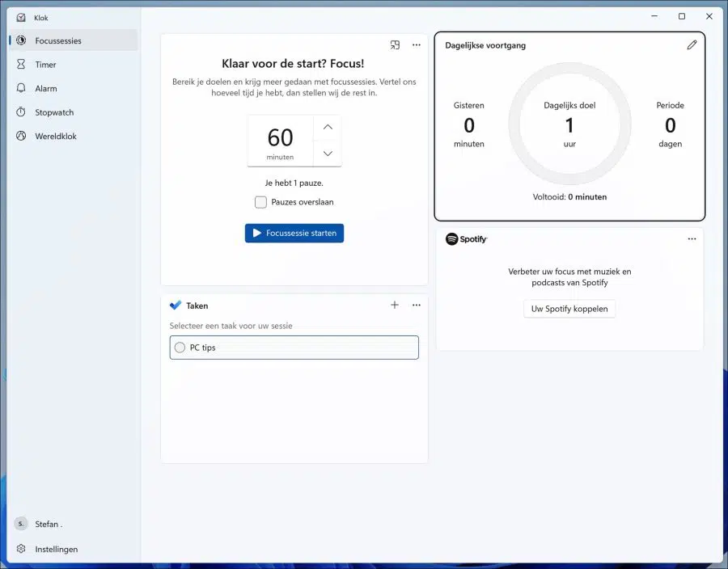728x569 pixels.
Task: Click the daily goal progress ring
Action: tap(569, 124)
